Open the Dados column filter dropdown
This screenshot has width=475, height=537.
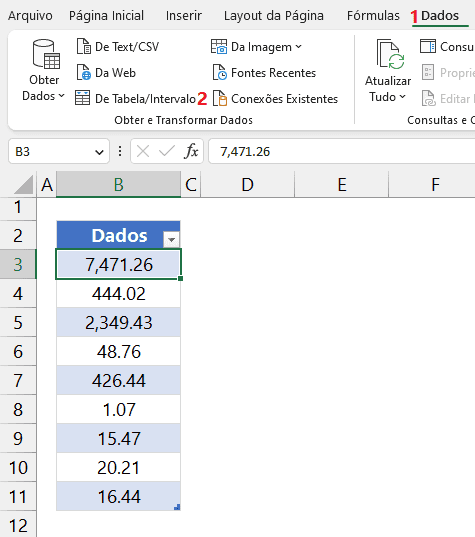pyautogui.click(x=171, y=239)
